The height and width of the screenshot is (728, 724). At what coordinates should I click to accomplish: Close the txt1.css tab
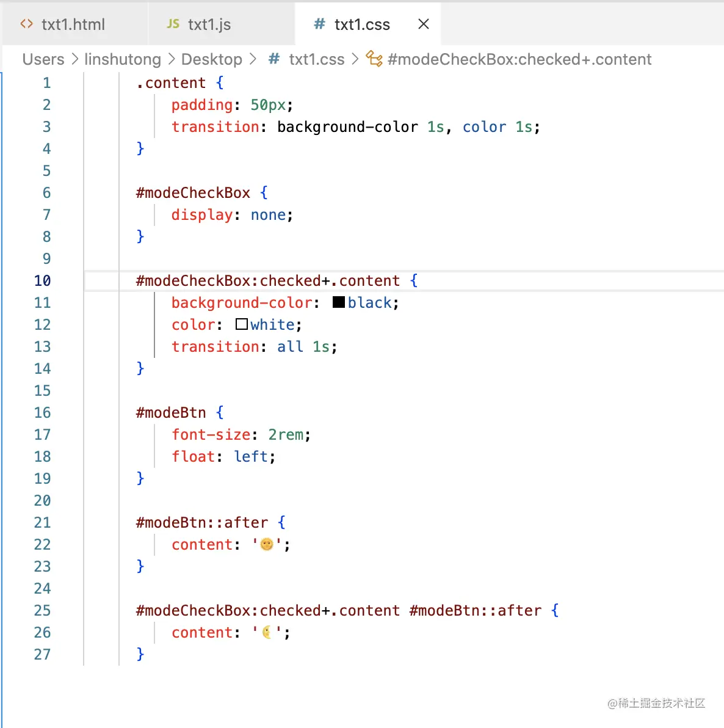point(423,24)
